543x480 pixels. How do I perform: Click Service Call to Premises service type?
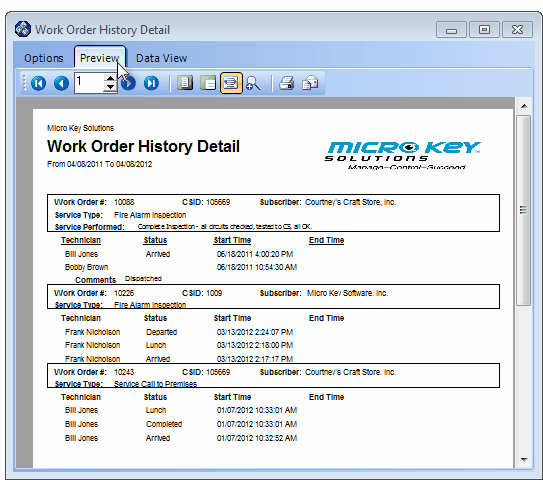(x=155, y=384)
